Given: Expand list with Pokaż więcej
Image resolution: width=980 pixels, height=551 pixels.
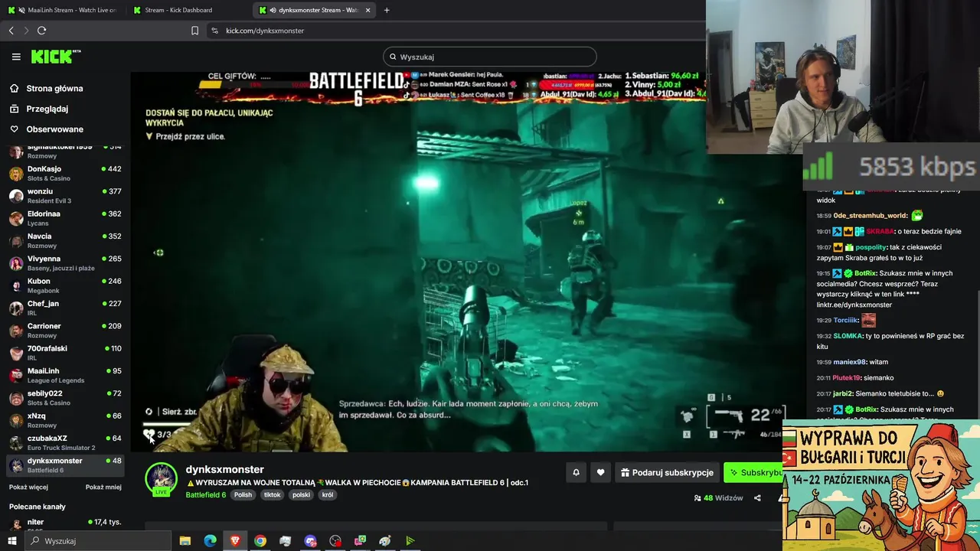Looking at the screenshot, I should point(28,487).
